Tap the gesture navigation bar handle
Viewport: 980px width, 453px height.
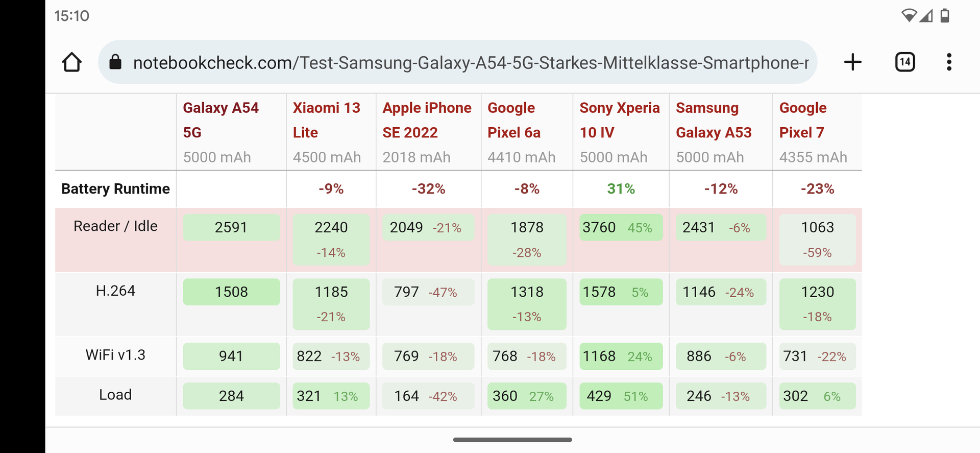512,440
